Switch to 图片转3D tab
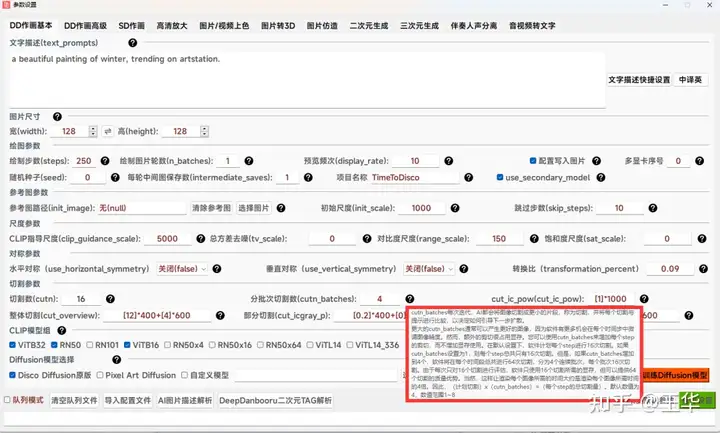 click(278, 26)
